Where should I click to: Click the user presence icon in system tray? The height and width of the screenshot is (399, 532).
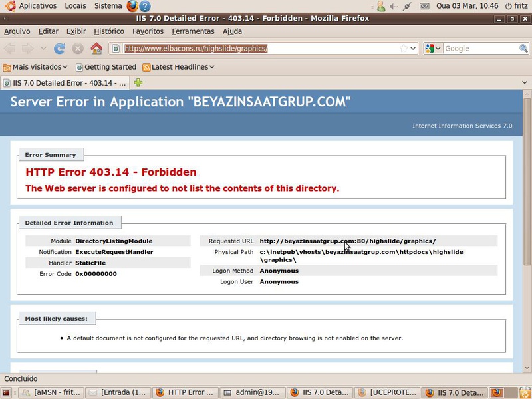[x=381, y=6]
